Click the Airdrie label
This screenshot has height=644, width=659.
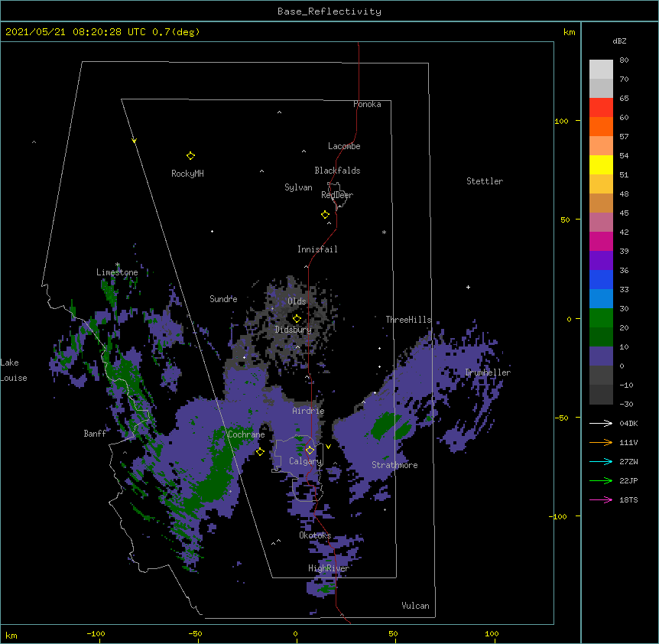[309, 411]
